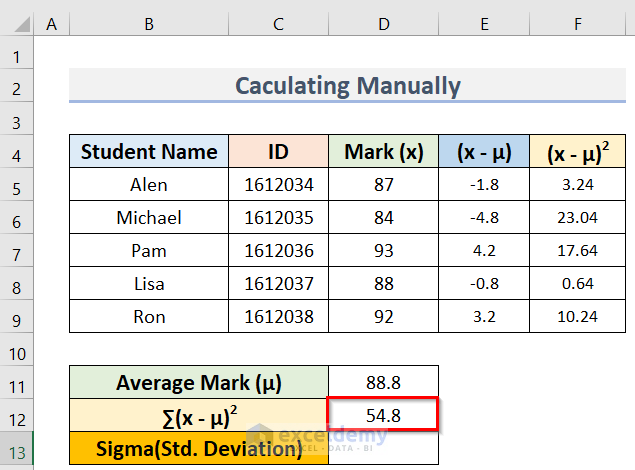Click the 'Mark (x)' header cell
Screen dimensions: 635x470
(384, 151)
